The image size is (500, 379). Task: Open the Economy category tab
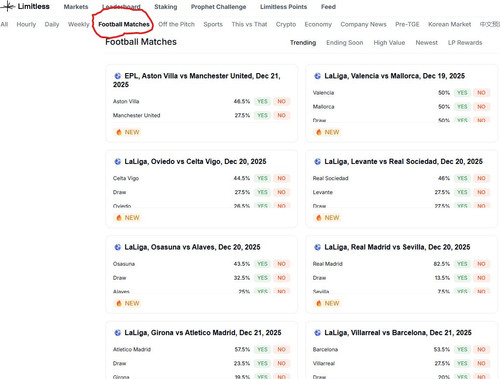[318, 24]
